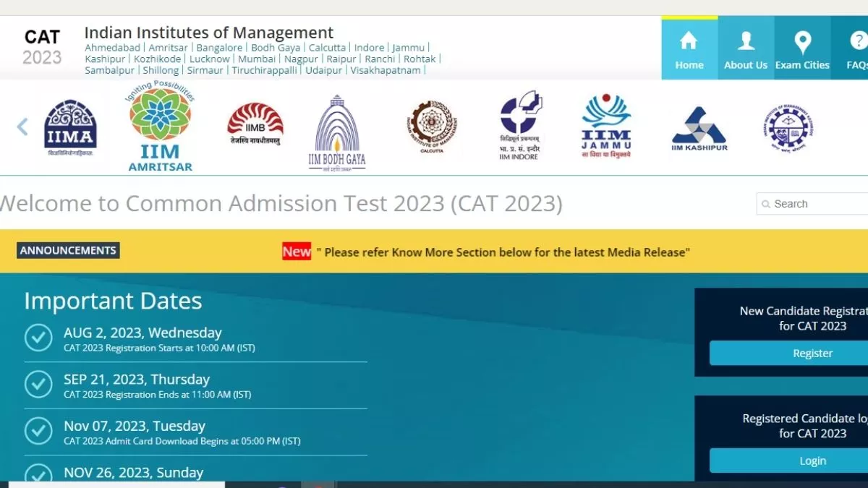Follow the Raipur header link
The height and width of the screenshot is (488, 868).
tap(341, 59)
